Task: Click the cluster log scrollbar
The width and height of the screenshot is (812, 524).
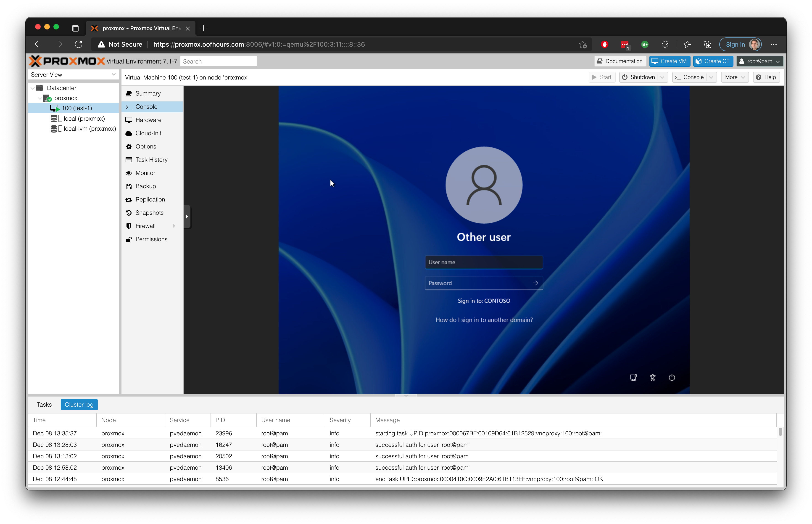Action: (780, 432)
